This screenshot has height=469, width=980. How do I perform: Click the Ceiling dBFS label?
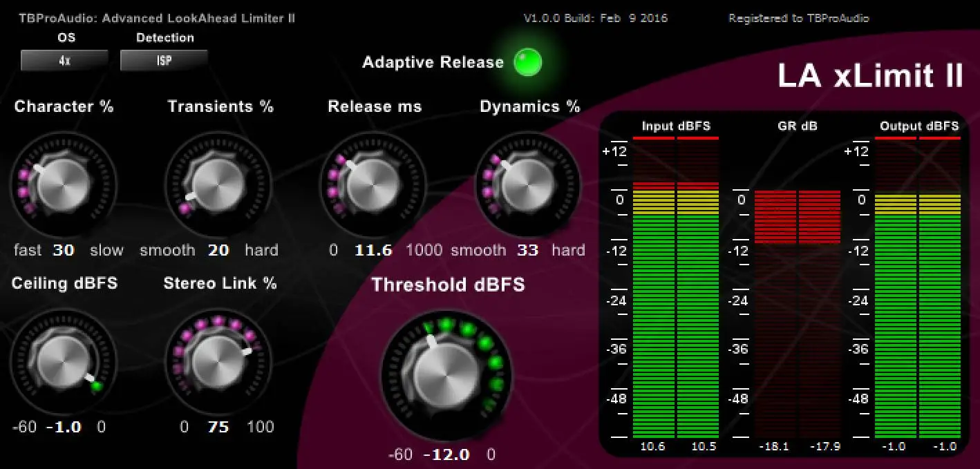(x=64, y=283)
